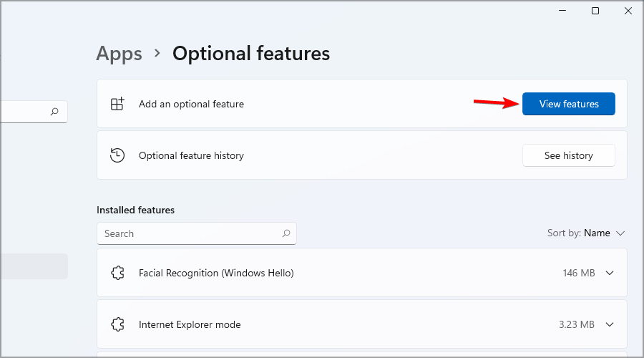644x358 pixels.
Task: Maximize the Settings window
Action: click(x=595, y=11)
